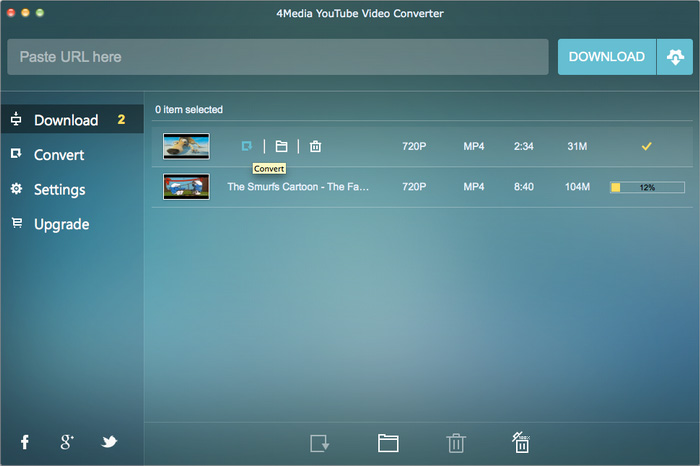The width and height of the screenshot is (700, 466).
Task: Expand the arrow beside the DOWNLOAD button
Action: click(x=674, y=57)
